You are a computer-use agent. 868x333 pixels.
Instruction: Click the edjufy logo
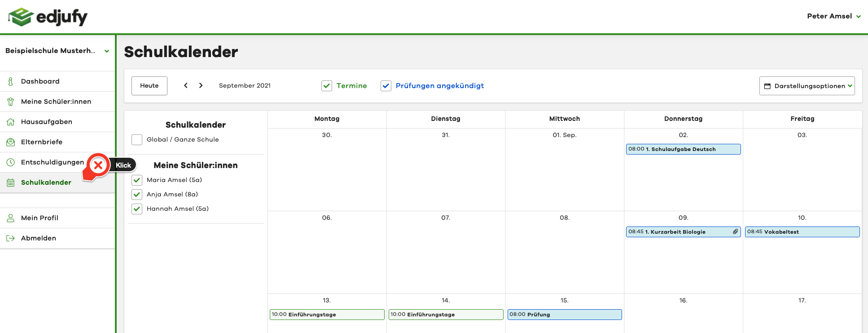pos(48,17)
